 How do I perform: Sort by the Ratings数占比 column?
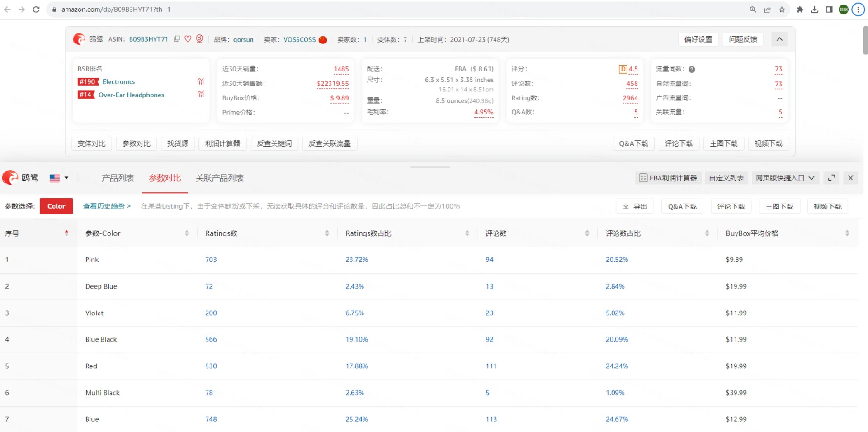(467, 233)
